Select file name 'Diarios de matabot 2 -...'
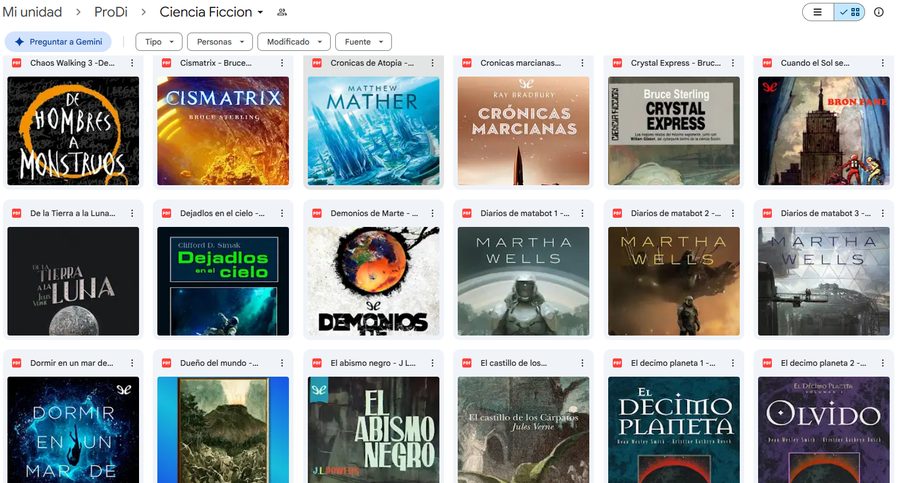 click(676, 213)
